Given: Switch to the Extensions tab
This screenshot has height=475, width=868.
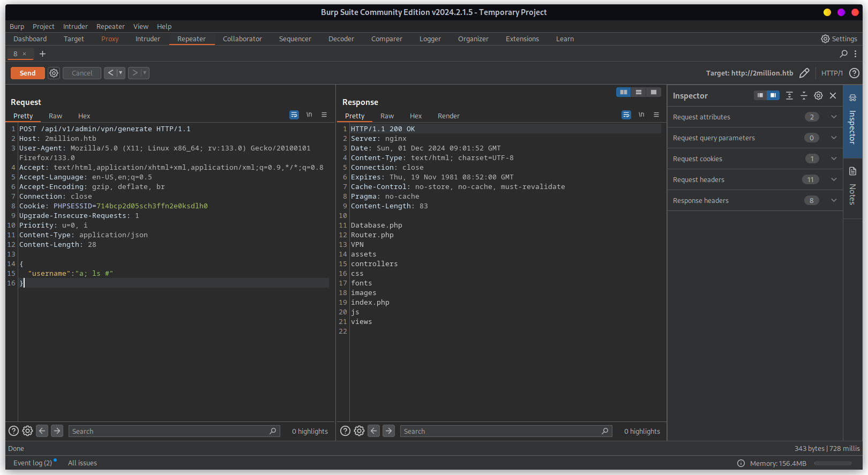Looking at the screenshot, I should point(522,39).
